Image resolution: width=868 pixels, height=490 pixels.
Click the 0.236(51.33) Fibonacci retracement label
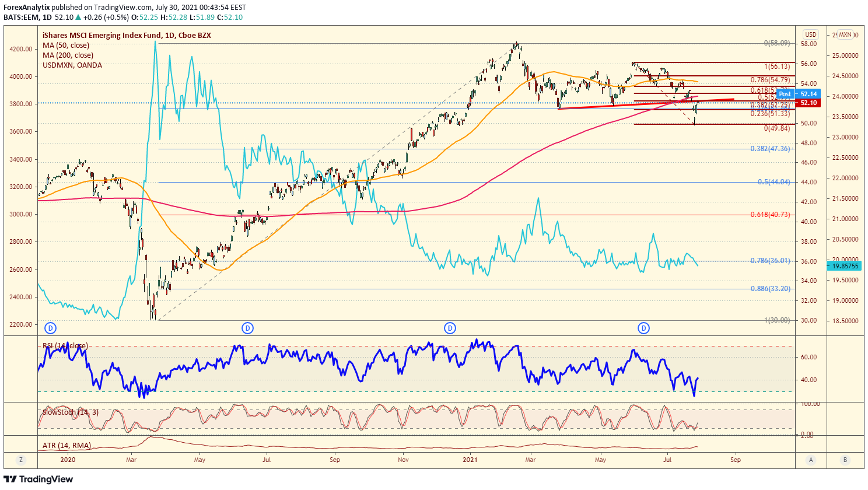(x=770, y=114)
